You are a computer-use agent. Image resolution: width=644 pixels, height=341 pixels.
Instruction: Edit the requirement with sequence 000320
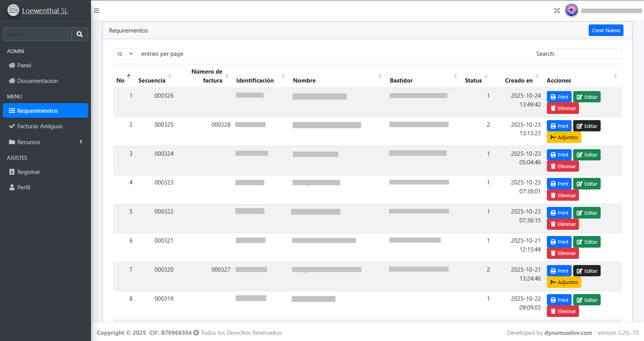coord(587,271)
